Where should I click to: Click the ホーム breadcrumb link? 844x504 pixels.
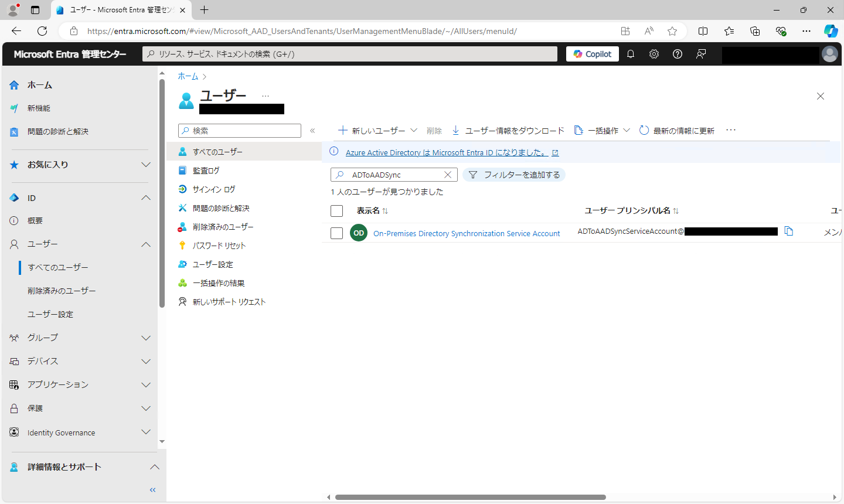tap(188, 76)
